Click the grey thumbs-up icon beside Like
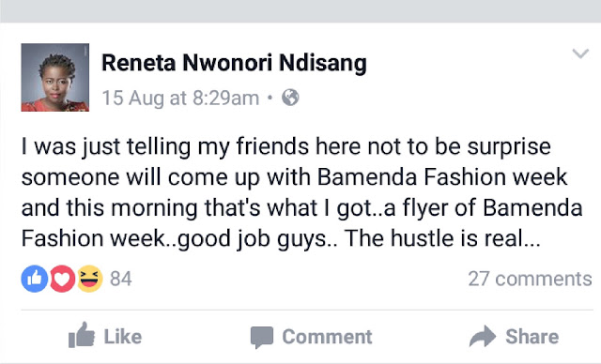This screenshot has height=364, width=601. pyautogui.click(x=82, y=335)
